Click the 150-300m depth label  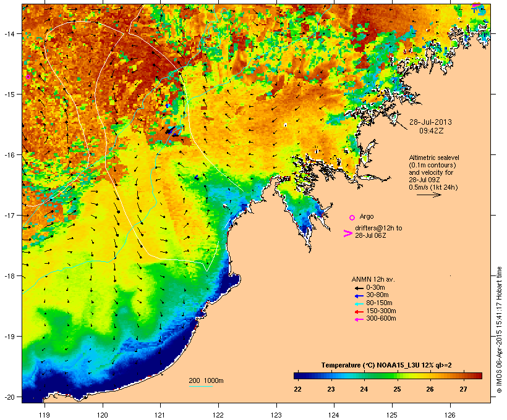[x=381, y=311]
